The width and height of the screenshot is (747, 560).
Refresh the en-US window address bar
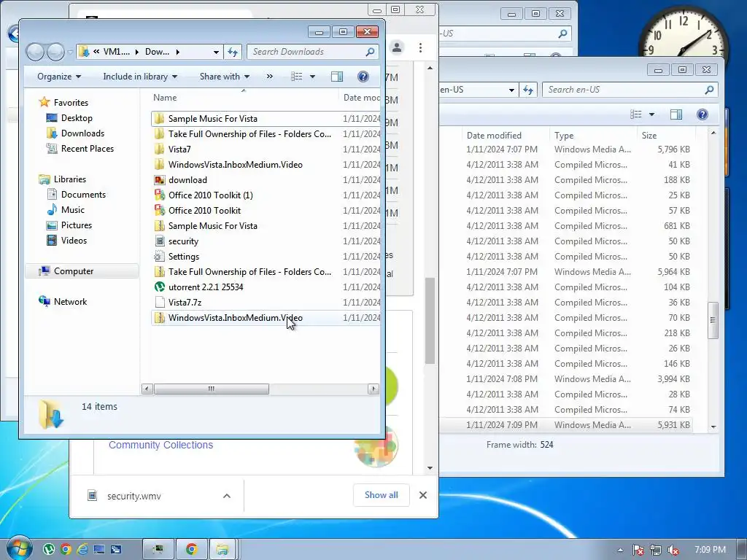pos(528,90)
